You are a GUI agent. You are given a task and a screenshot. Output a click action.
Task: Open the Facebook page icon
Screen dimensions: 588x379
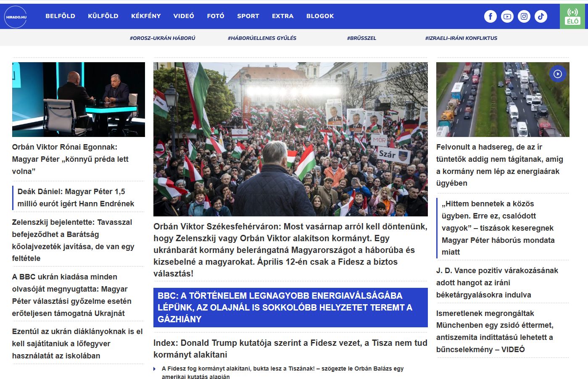tap(490, 16)
